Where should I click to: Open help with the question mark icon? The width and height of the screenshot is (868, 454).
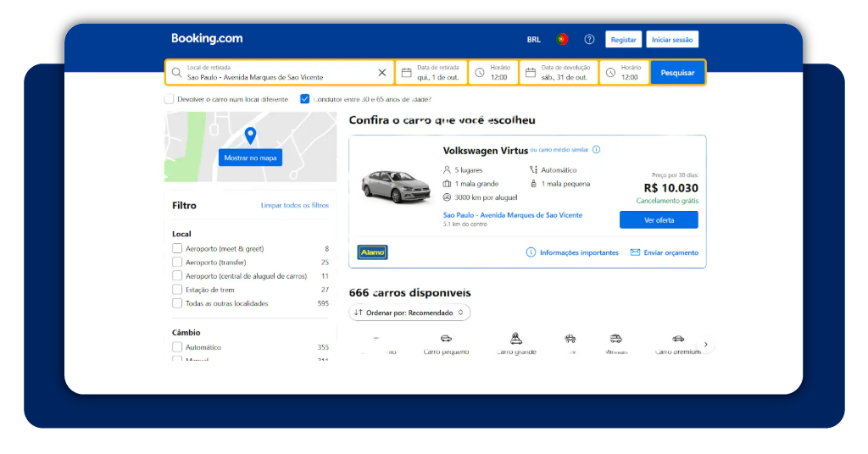(x=589, y=39)
